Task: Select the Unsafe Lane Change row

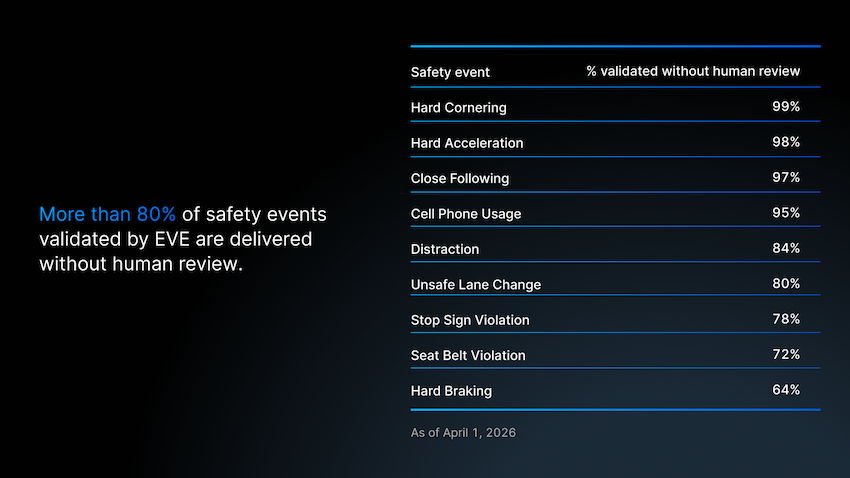Action: [x=475, y=285]
